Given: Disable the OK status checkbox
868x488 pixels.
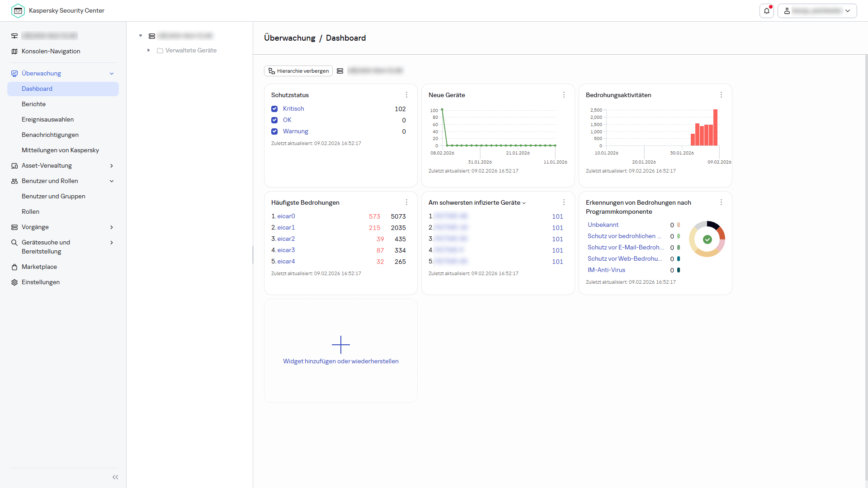Looking at the screenshot, I should click(x=274, y=120).
